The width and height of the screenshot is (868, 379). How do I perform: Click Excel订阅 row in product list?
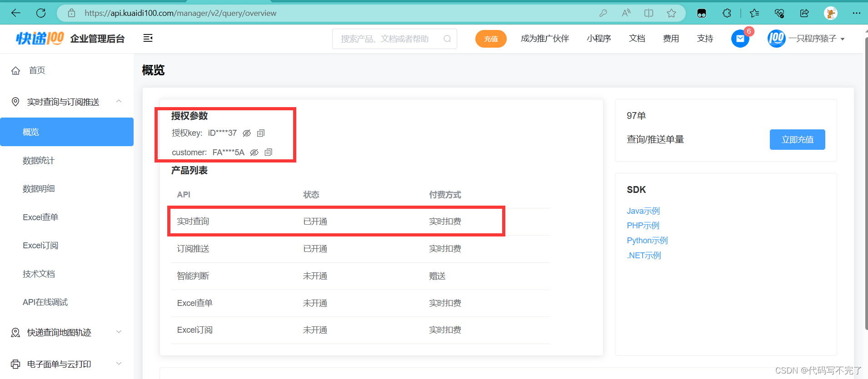click(360, 330)
